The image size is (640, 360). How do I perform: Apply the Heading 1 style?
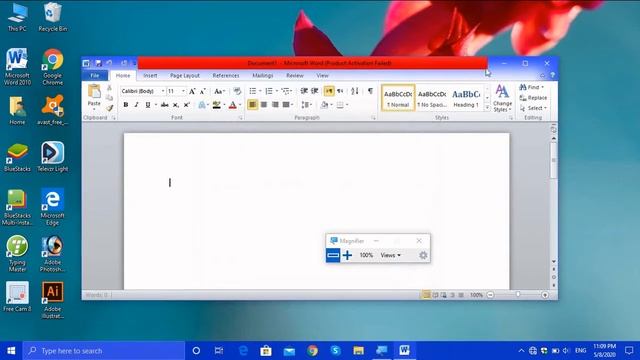466,98
